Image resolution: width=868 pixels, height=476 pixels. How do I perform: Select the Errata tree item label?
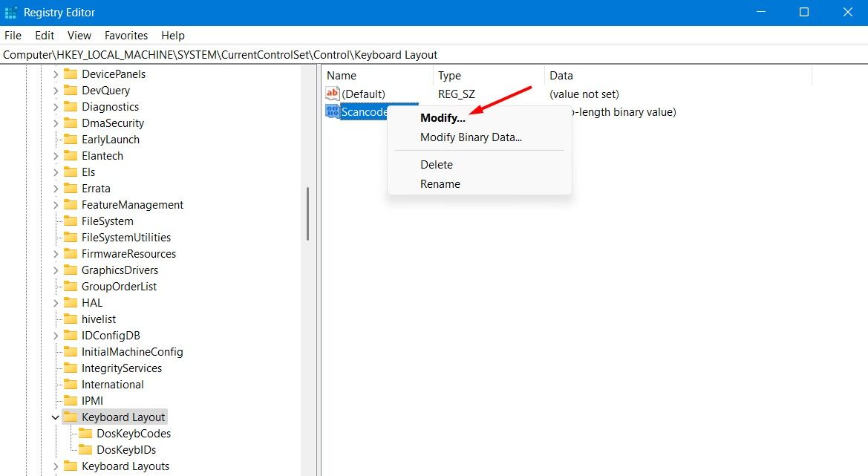tap(96, 188)
